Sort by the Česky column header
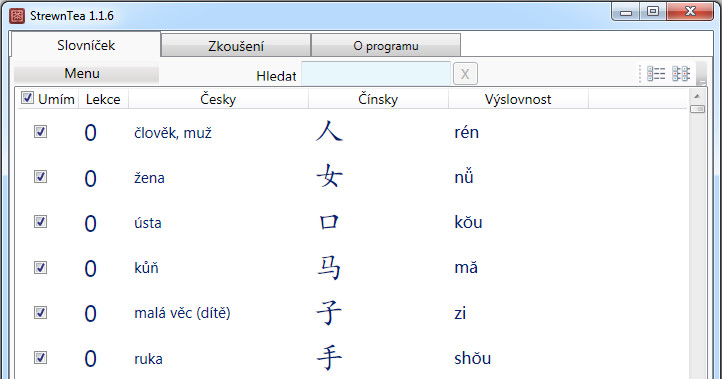722x379 pixels. point(218,99)
